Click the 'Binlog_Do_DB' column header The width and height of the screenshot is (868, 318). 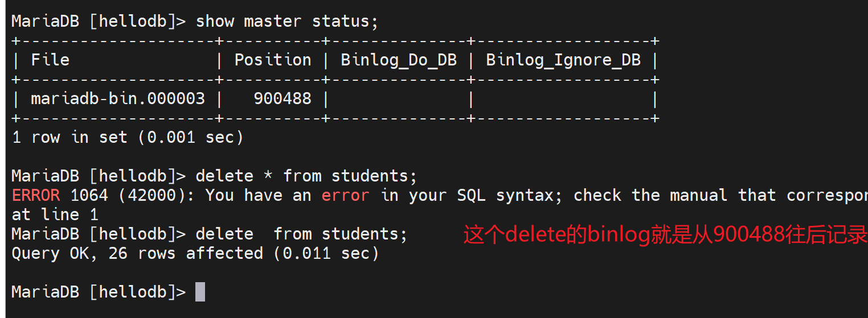click(x=399, y=60)
